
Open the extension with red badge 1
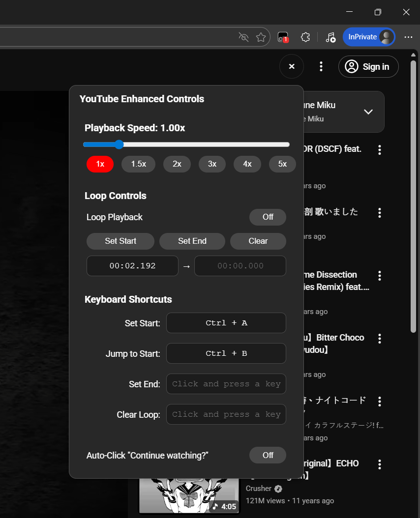click(283, 37)
